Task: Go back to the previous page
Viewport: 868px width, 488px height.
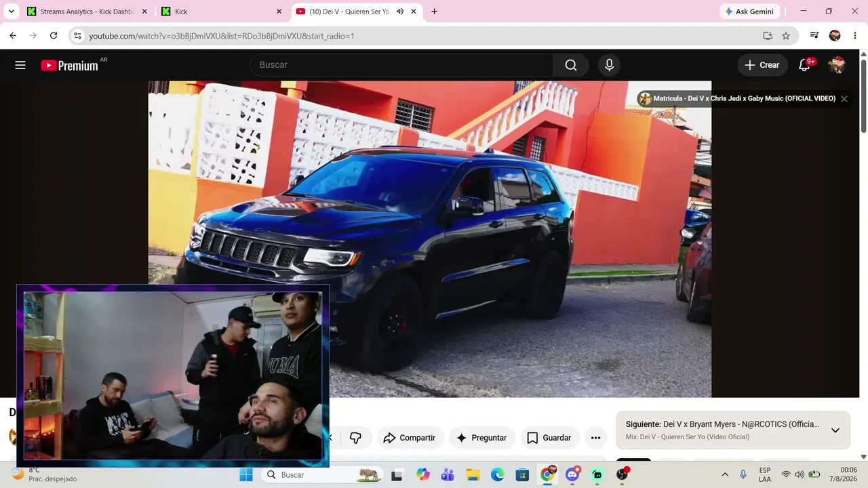Action: click(13, 36)
